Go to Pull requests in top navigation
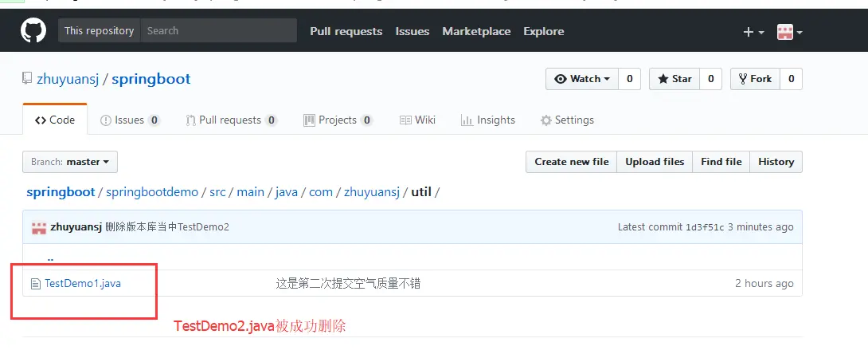Viewport: 868px width, 358px height. 346,32
